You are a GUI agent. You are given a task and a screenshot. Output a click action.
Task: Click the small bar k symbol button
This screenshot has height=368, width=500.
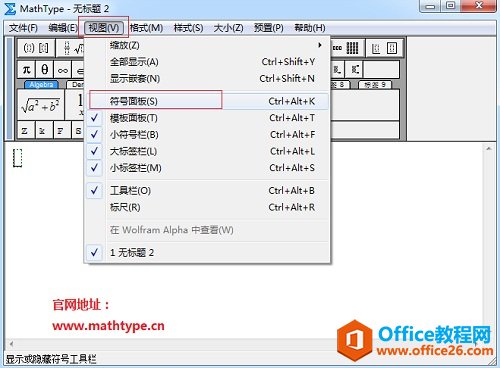click(43, 130)
